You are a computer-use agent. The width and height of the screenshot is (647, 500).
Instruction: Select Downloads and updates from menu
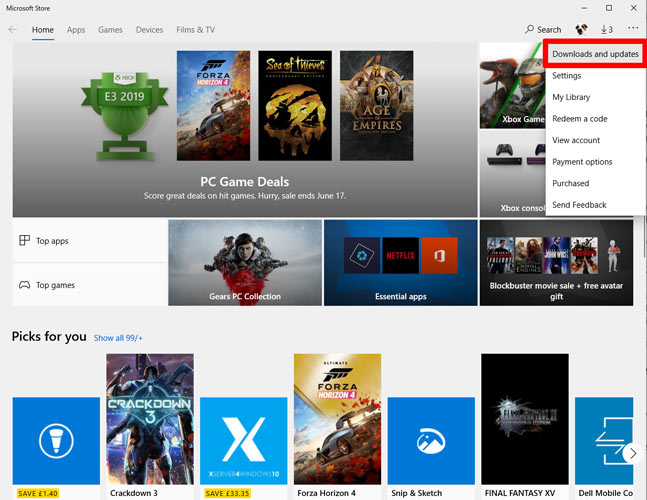point(595,54)
